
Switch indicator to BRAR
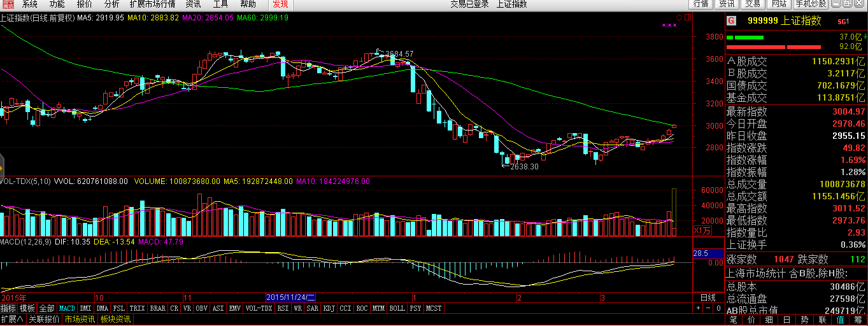(157, 308)
